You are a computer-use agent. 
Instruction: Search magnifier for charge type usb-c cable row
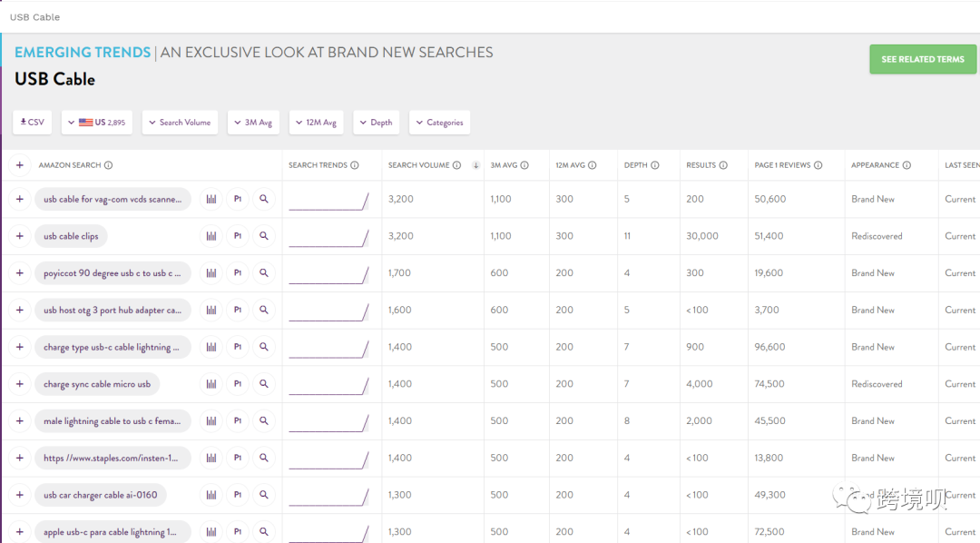coord(264,347)
